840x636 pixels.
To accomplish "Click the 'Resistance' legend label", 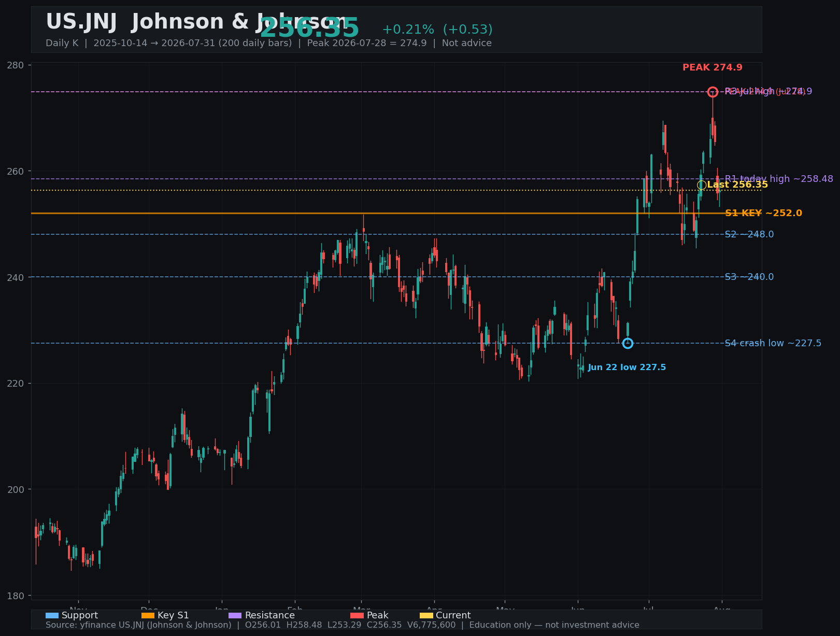I will (x=269, y=615).
